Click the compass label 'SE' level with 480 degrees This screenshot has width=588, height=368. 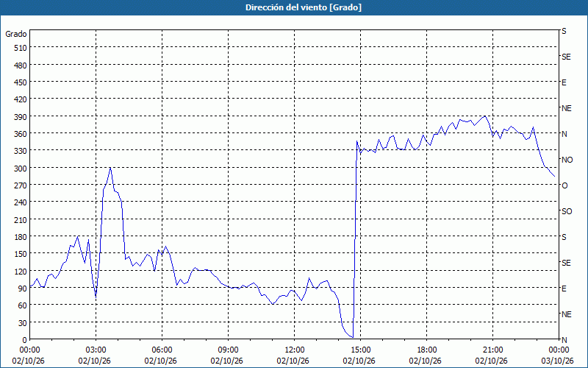566,57
